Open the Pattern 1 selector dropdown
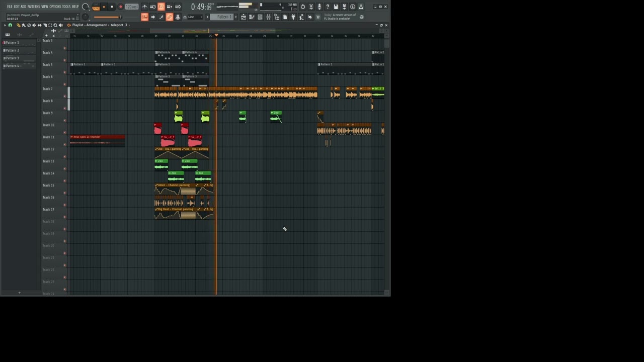644x362 pixels. pyautogui.click(x=221, y=17)
